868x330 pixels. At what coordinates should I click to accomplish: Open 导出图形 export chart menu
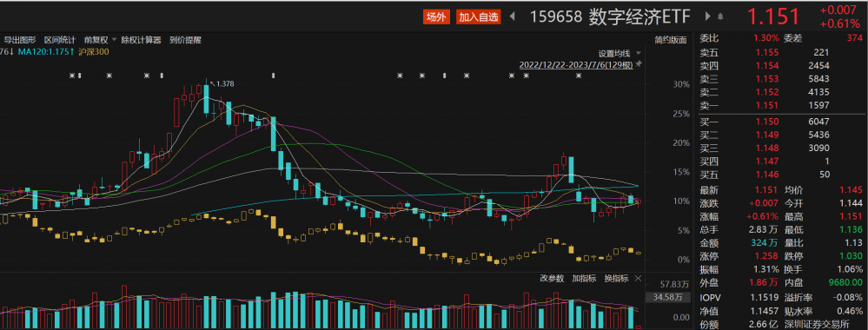point(20,40)
